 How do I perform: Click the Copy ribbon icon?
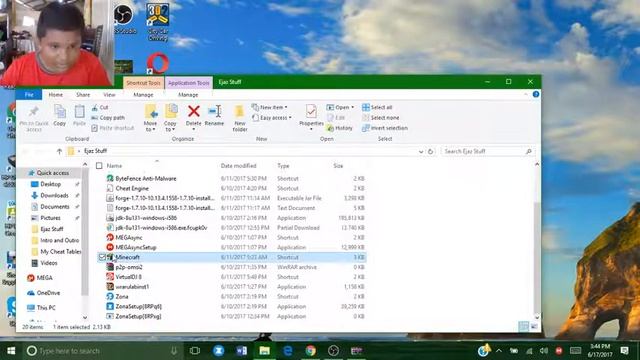[x=60, y=112]
